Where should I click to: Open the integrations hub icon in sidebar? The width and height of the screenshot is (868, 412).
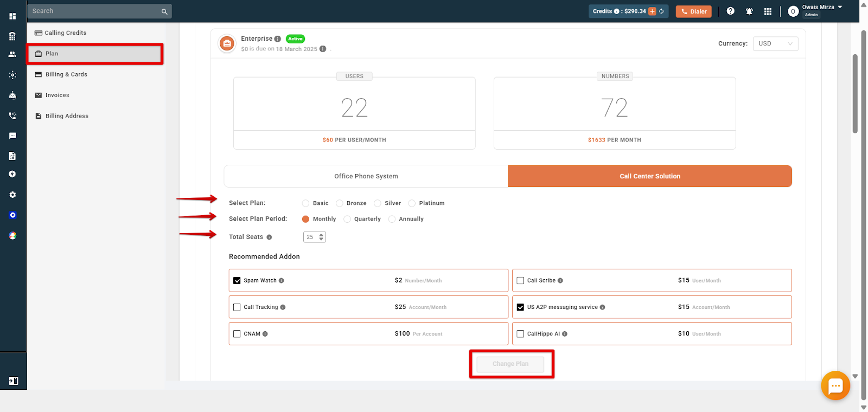point(12,75)
